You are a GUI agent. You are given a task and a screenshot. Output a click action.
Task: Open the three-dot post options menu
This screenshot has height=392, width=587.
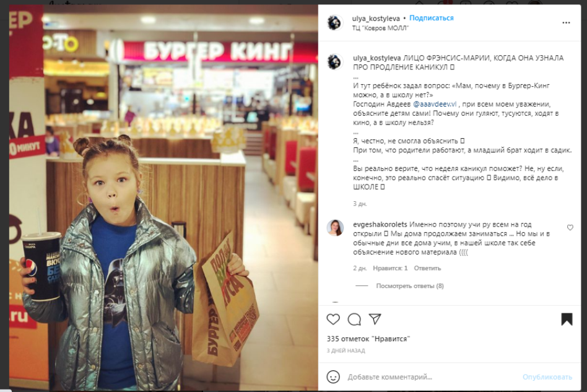(x=566, y=23)
